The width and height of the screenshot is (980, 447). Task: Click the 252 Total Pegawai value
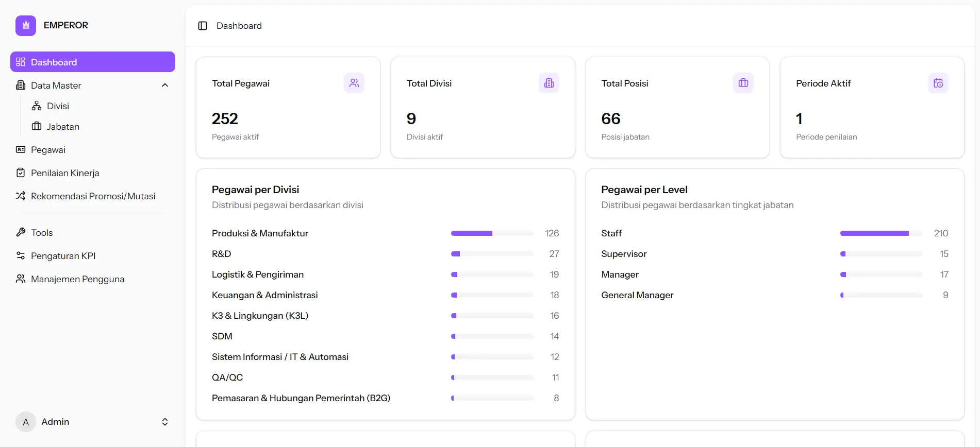(x=225, y=118)
